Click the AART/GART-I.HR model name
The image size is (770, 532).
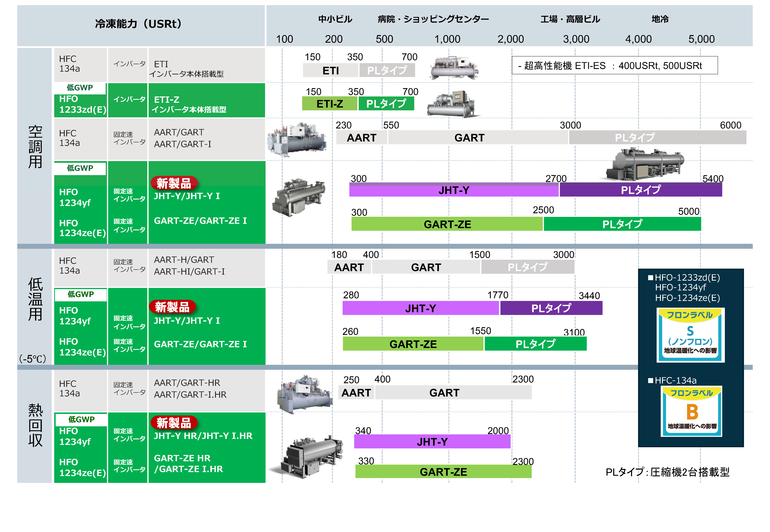(190, 394)
